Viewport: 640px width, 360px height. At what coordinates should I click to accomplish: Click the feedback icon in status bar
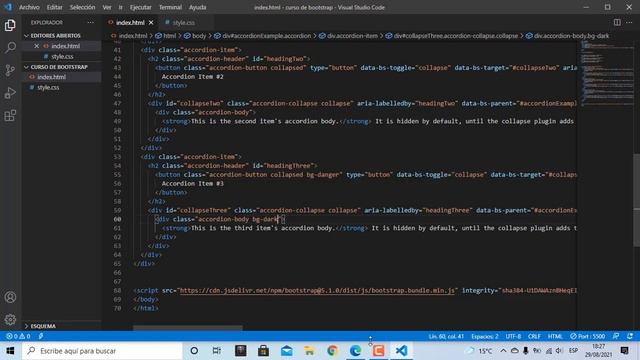point(616,336)
